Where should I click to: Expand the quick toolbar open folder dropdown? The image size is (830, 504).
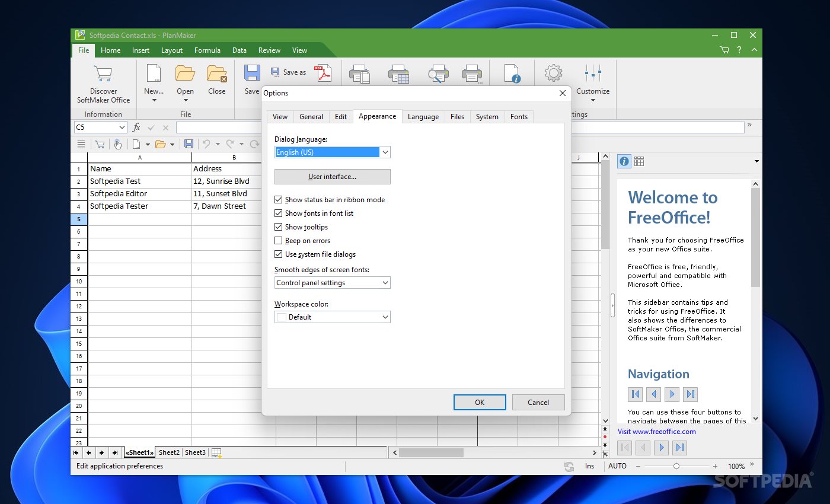pos(173,144)
